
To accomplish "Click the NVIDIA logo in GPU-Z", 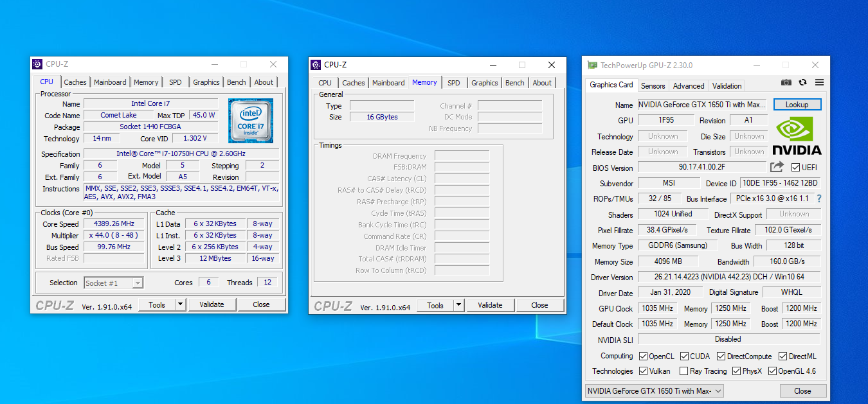I will [x=797, y=136].
